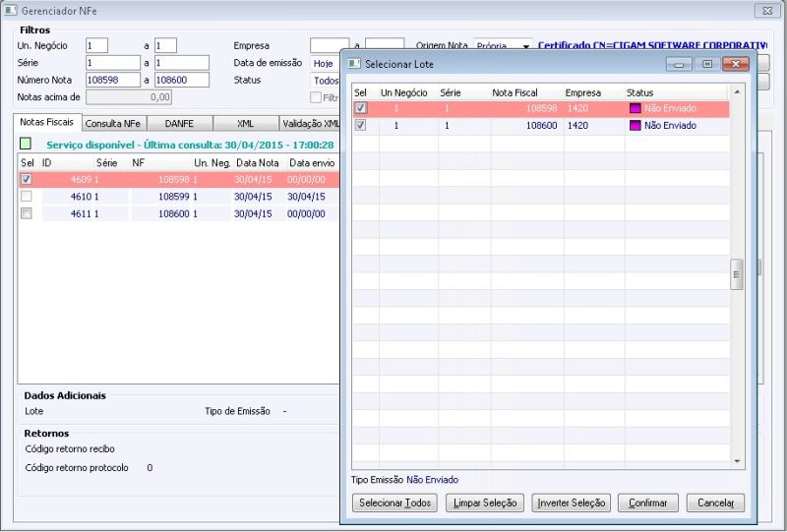Close the Selecionar Lote dialog
787x532 pixels.
pyautogui.click(x=736, y=64)
